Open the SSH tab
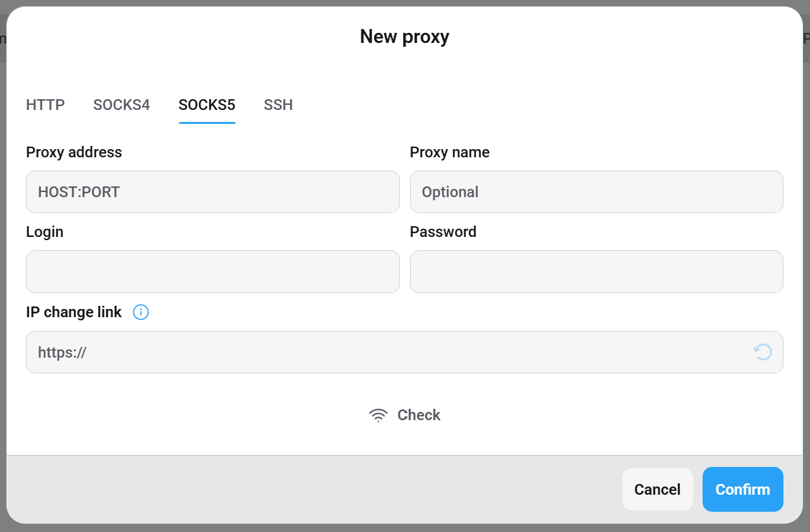The width and height of the screenshot is (810, 532). point(278,105)
